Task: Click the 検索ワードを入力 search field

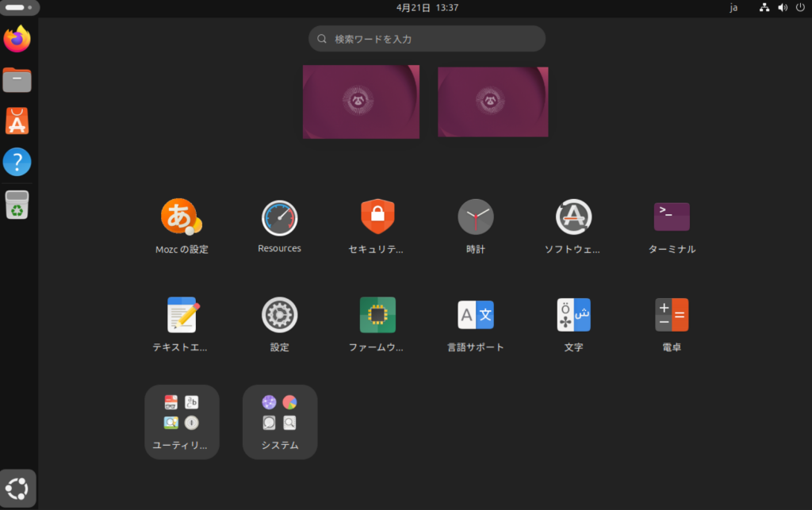Action: [x=427, y=39]
